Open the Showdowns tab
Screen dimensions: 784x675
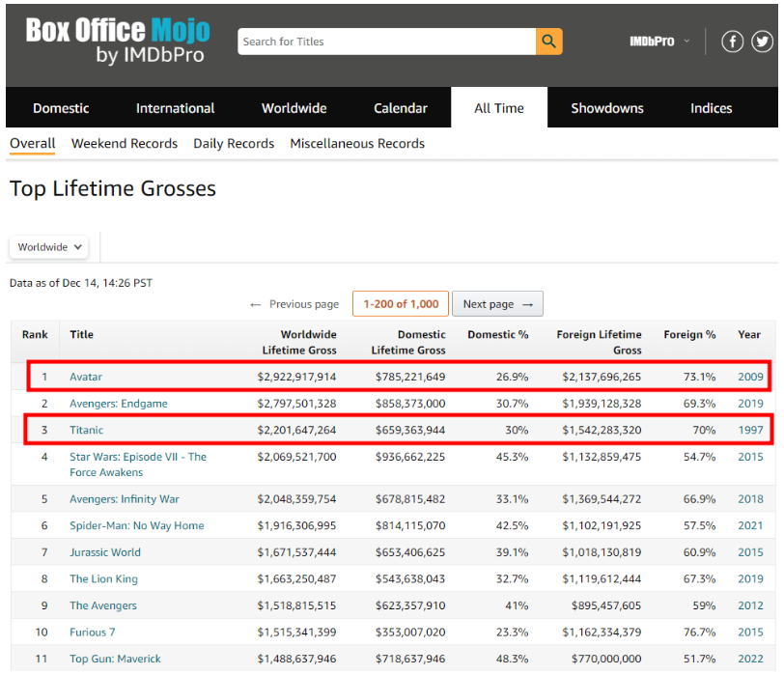(607, 108)
